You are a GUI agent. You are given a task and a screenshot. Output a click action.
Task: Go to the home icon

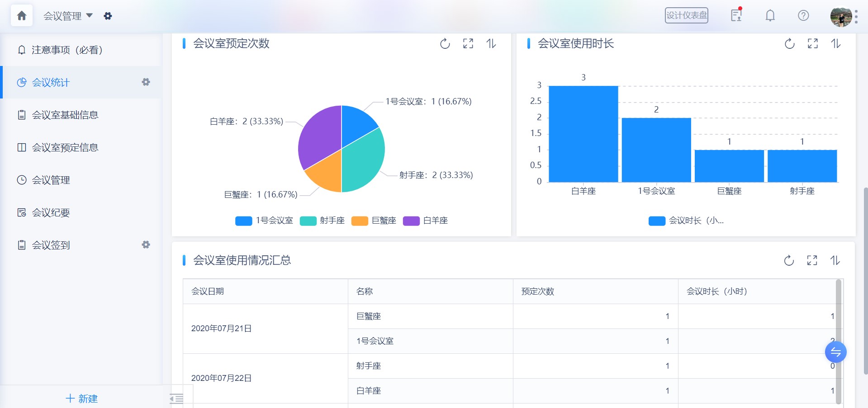21,16
